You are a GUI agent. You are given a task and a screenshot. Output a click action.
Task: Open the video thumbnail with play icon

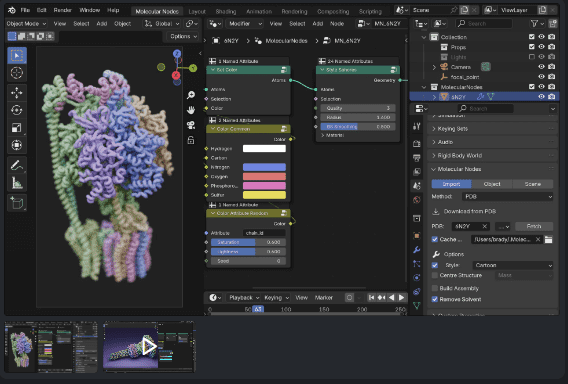pyautogui.click(x=149, y=347)
